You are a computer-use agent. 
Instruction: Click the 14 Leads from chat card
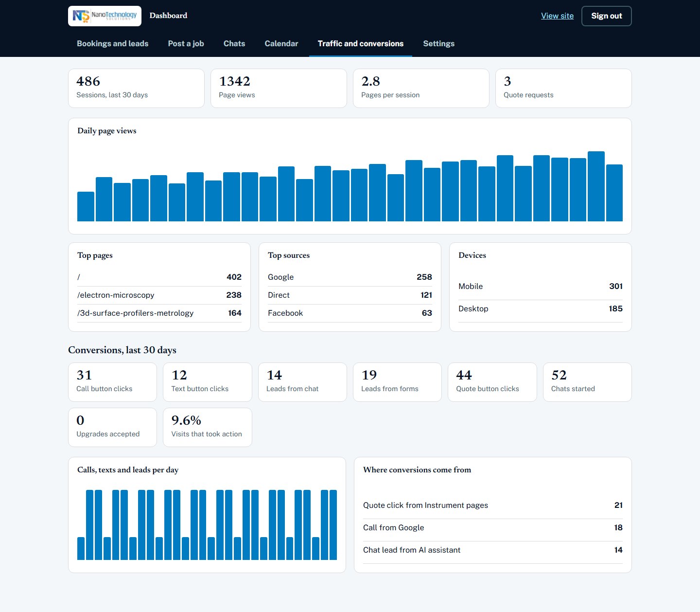pos(302,382)
